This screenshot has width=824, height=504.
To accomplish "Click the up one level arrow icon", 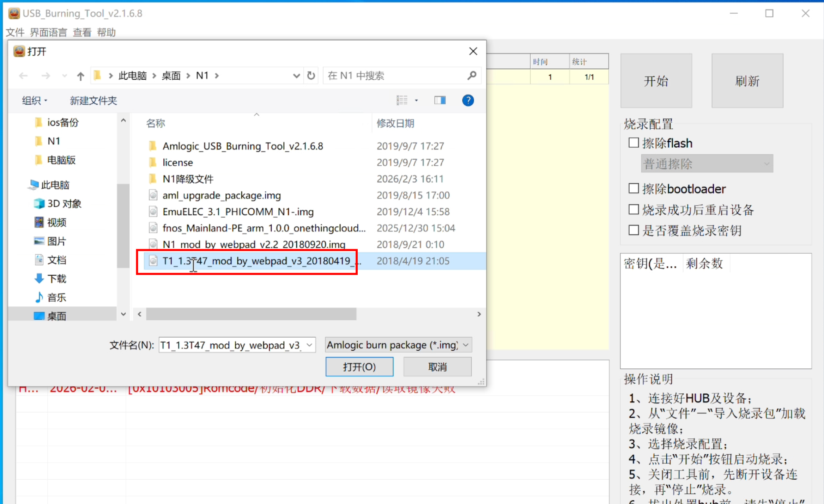I will point(80,76).
